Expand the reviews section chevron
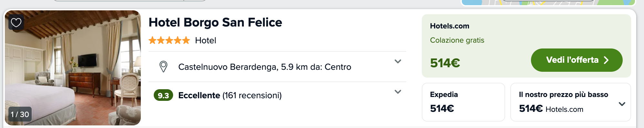The width and height of the screenshot is (644, 128). 398,92
